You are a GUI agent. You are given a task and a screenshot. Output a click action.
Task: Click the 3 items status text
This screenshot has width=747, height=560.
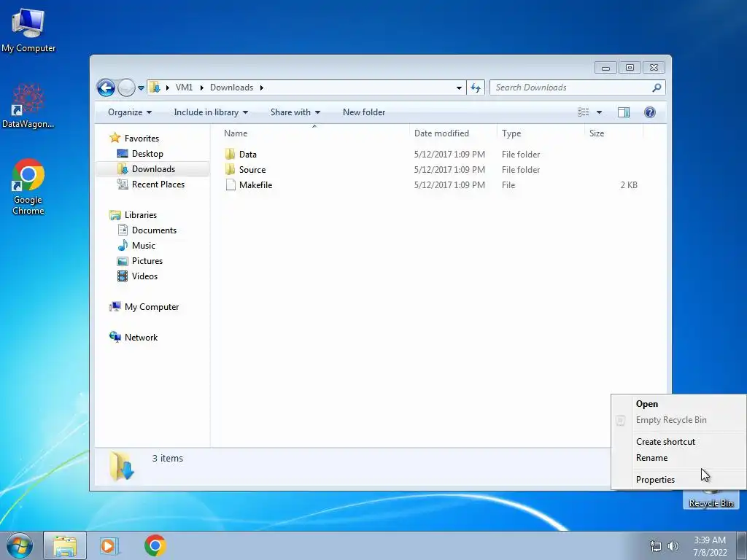click(167, 458)
